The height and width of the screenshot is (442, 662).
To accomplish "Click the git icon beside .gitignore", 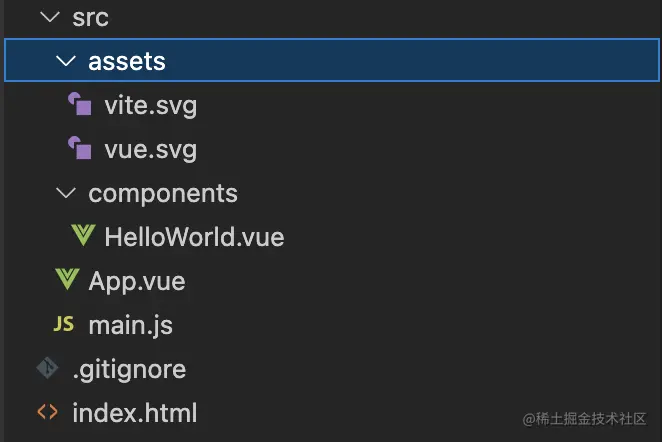I will (47, 369).
